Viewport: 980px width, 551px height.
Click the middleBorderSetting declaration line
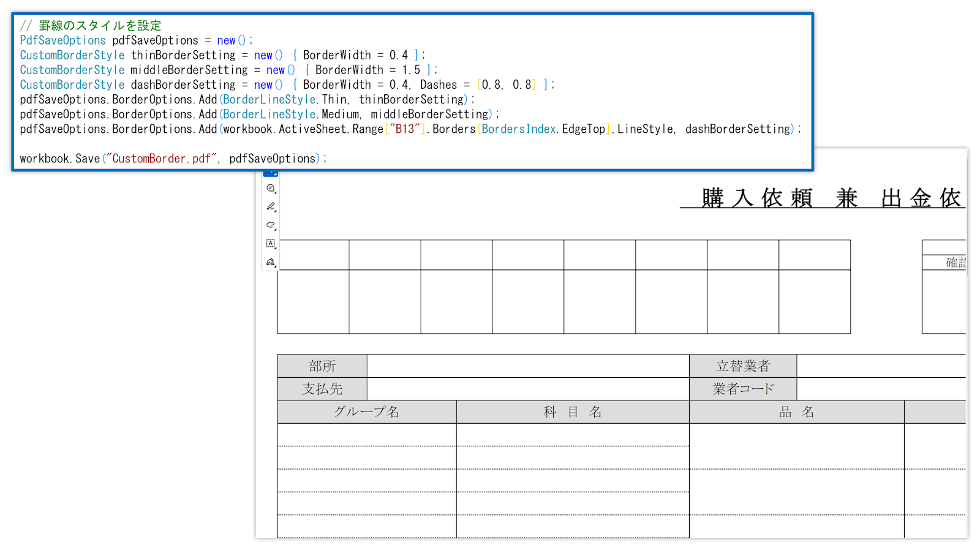[x=228, y=70]
